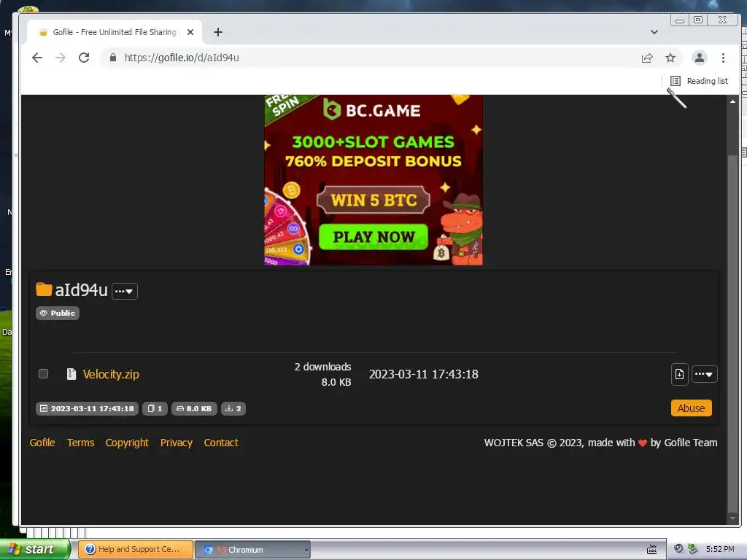
Task: Open the Gofile footer link
Action: point(42,443)
